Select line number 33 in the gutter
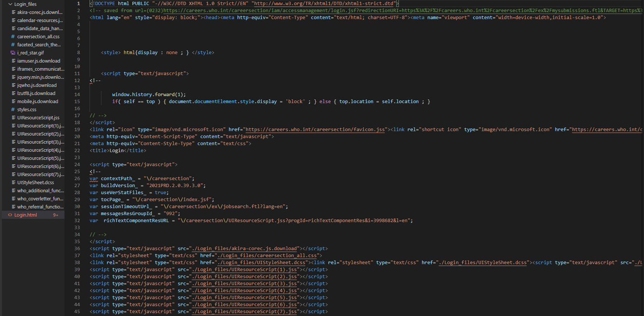644x316 pixels. pos(77,227)
